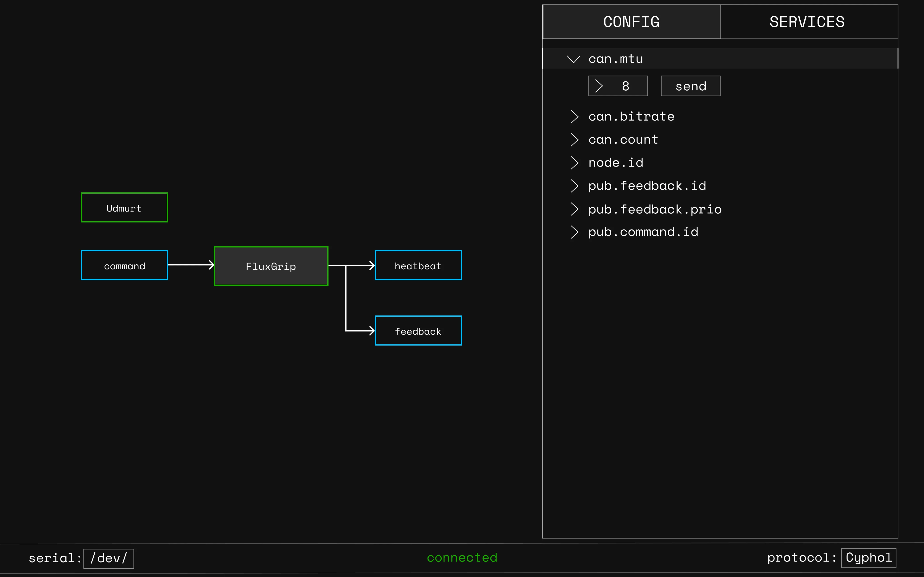924x577 pixels.
Task: Click the feedback publisher block
Action: pyautogui.click(x=418, y=331)
